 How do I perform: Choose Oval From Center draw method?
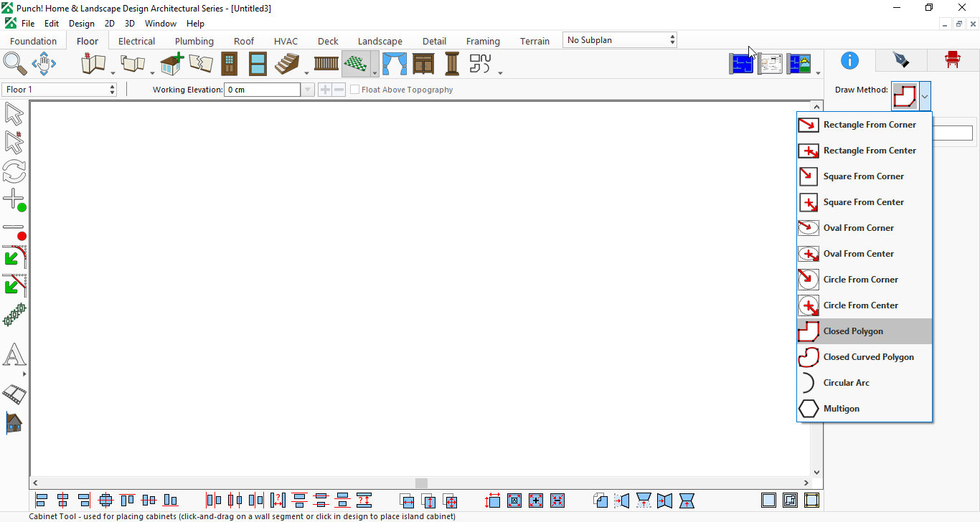pos(864,254)
